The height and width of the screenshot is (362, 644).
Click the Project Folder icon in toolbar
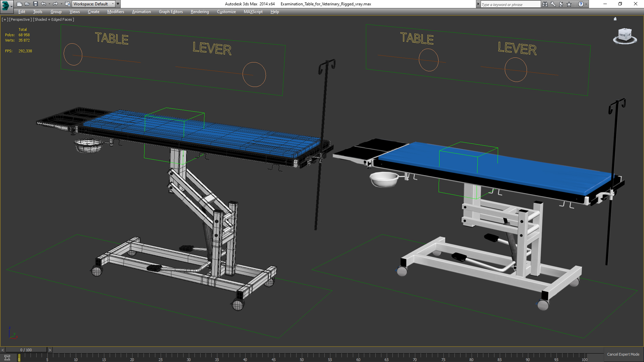click(68, 4)
